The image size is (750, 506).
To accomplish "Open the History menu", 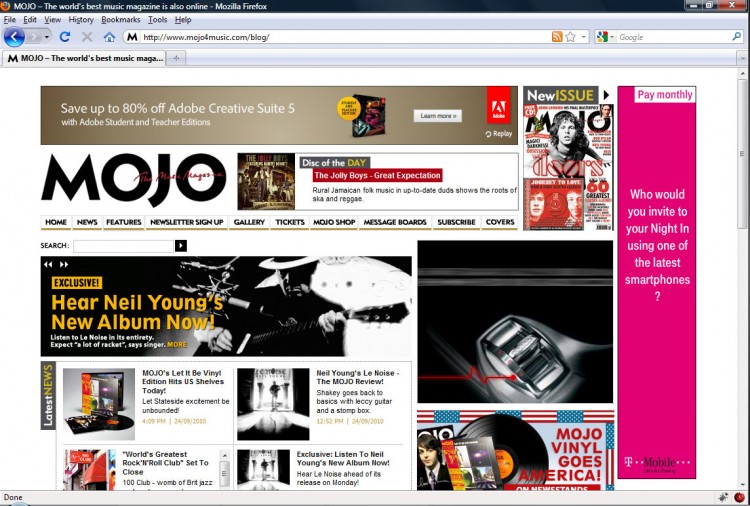I will pos(81,20).
